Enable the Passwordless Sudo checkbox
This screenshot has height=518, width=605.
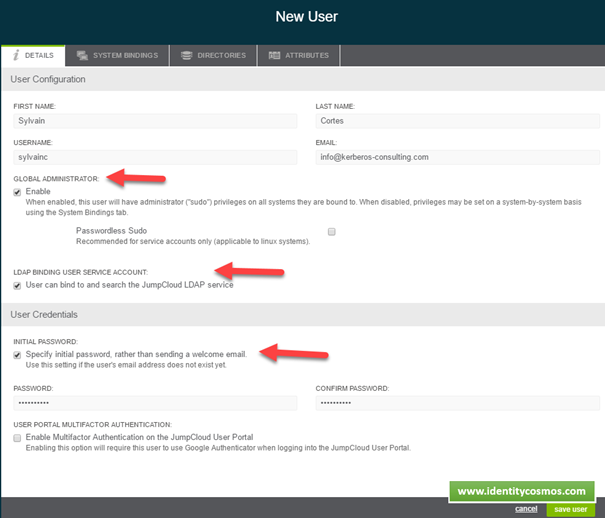[x=331, y=231]
